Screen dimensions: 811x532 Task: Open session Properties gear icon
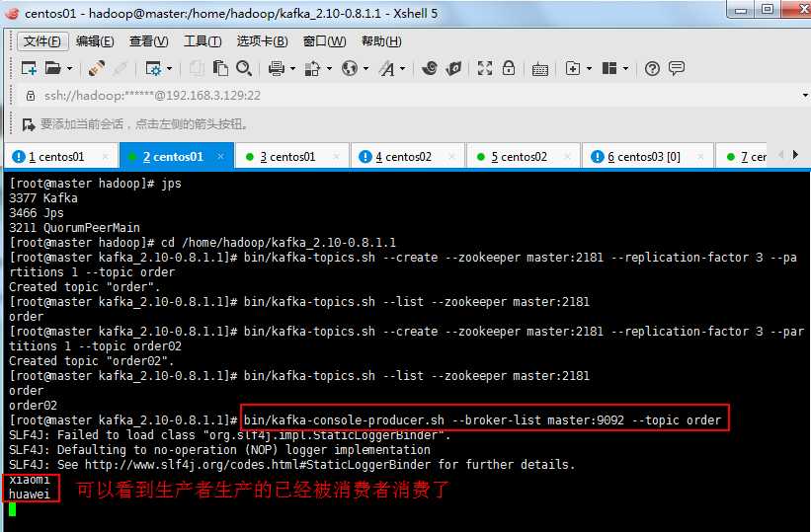tap(153, 68)
